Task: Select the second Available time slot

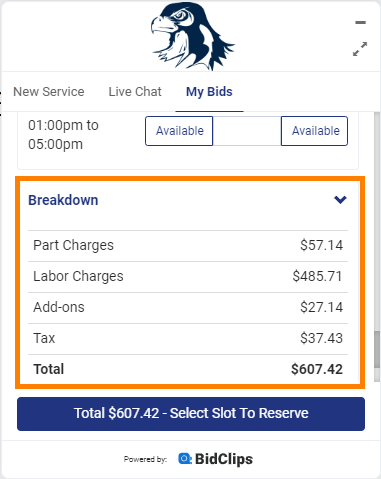Action: tap(314, 131)
